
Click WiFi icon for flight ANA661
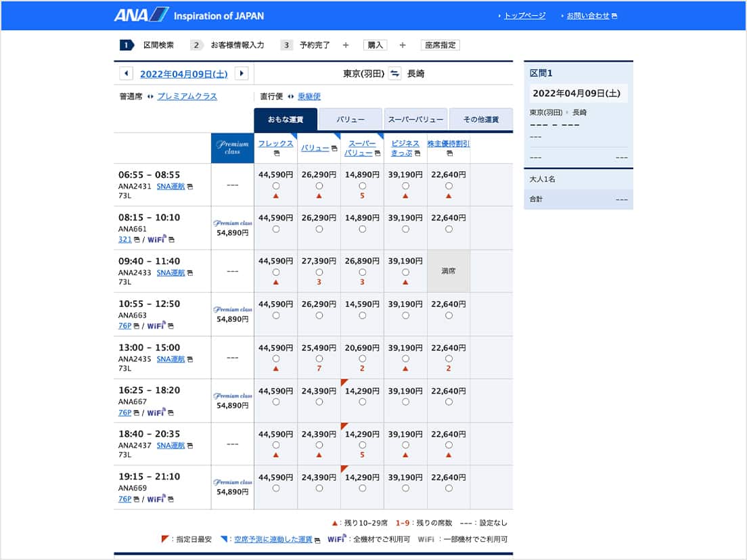point(157,239)
